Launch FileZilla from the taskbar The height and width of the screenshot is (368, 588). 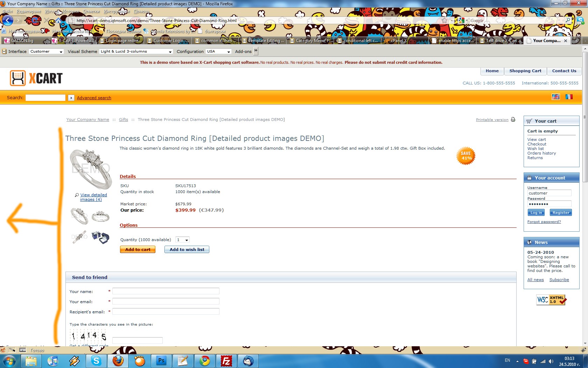[226, 361]
